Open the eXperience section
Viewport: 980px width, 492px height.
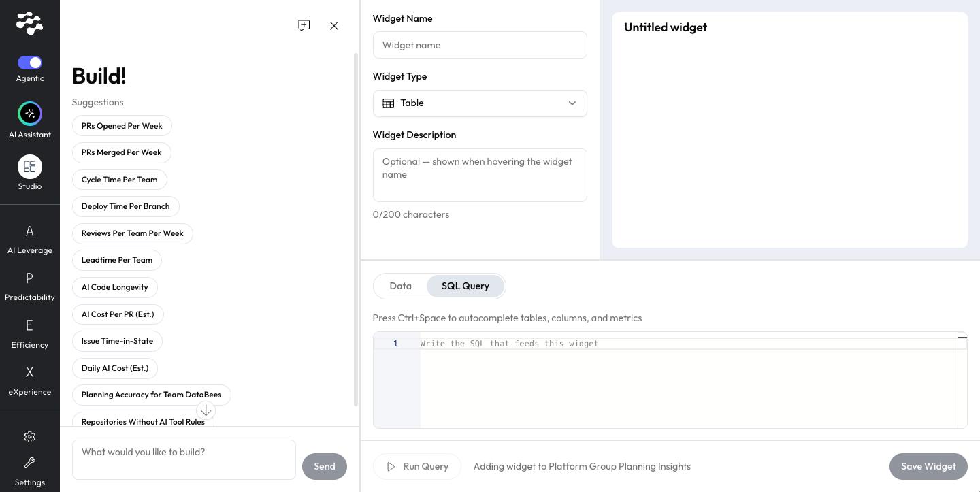[x=30, y=381]
